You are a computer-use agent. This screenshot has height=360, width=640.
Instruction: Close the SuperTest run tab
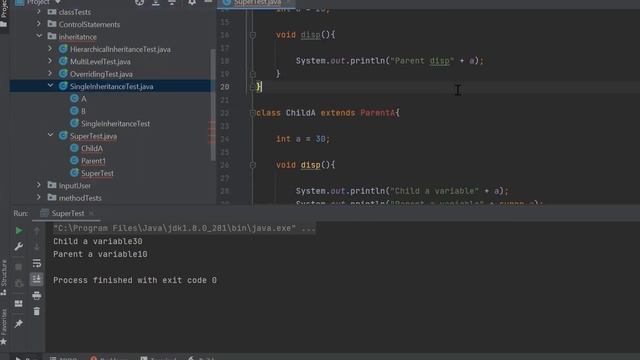coord(91,213)
